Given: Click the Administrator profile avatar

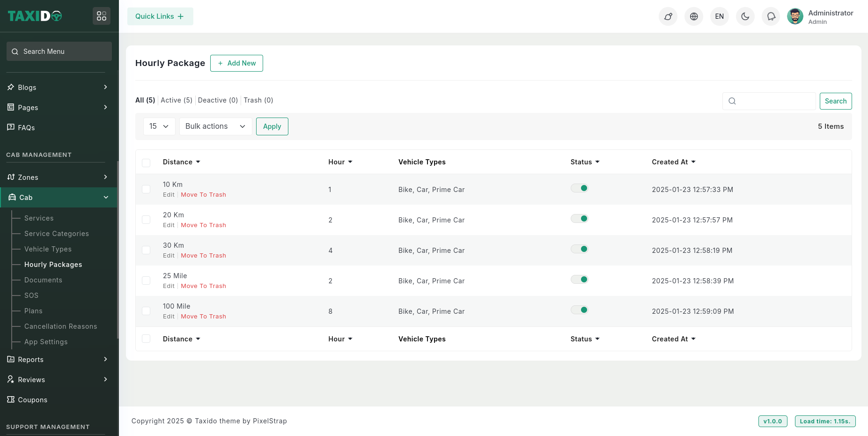Looking at the screenshot, I should [x=795, y=16].
